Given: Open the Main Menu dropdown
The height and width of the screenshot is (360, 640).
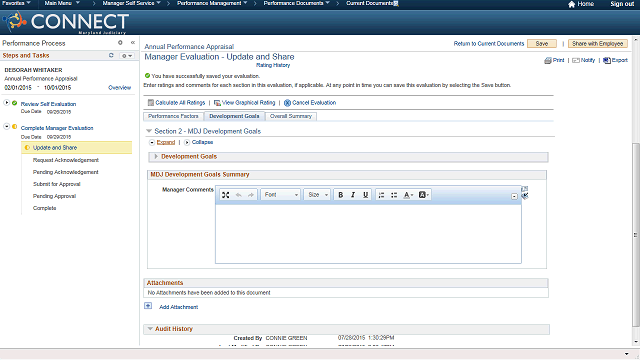Looking at the screenshot, I should [62, 3].
